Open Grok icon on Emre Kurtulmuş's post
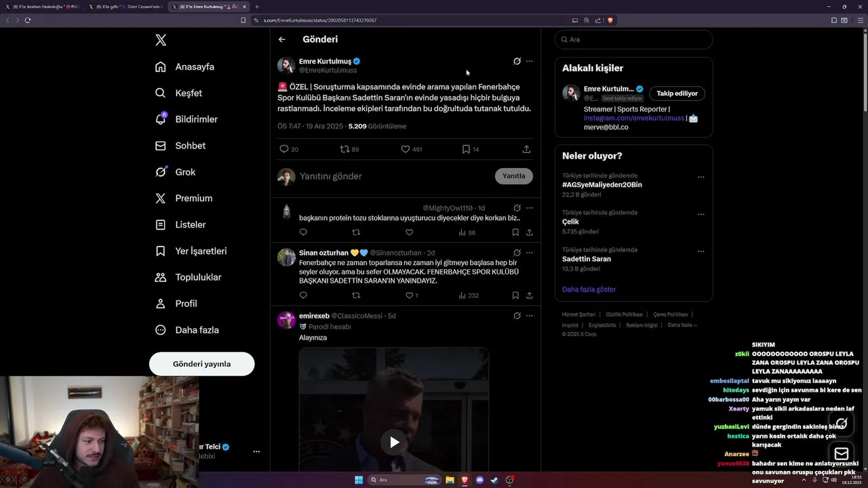 point(517,61)
